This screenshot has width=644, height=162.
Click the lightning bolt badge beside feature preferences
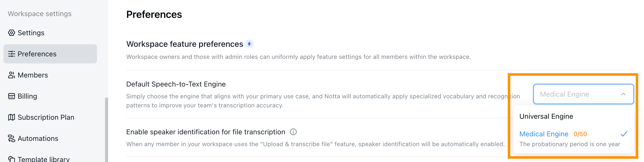point(249,44)
